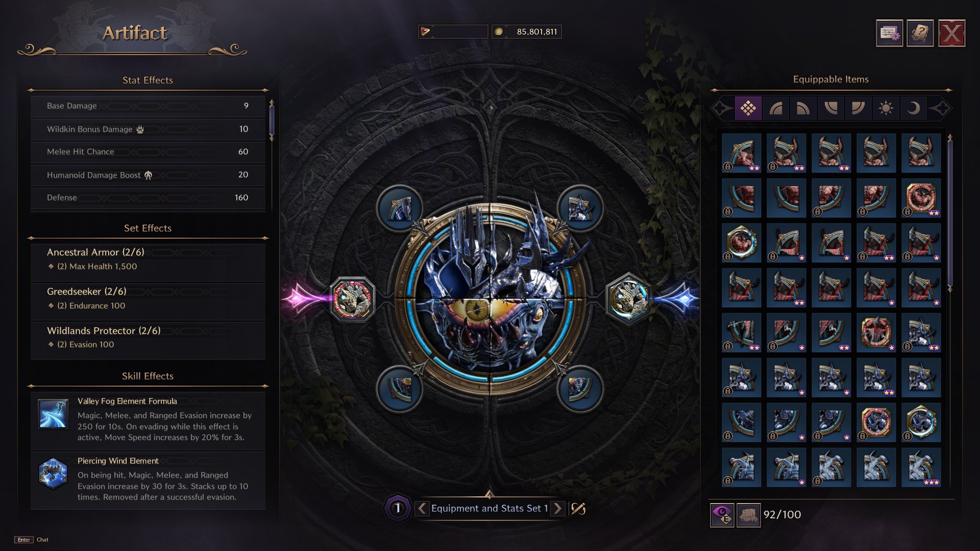
Task: Toggle the purple eye visibility button
Action: pos(722,515)
